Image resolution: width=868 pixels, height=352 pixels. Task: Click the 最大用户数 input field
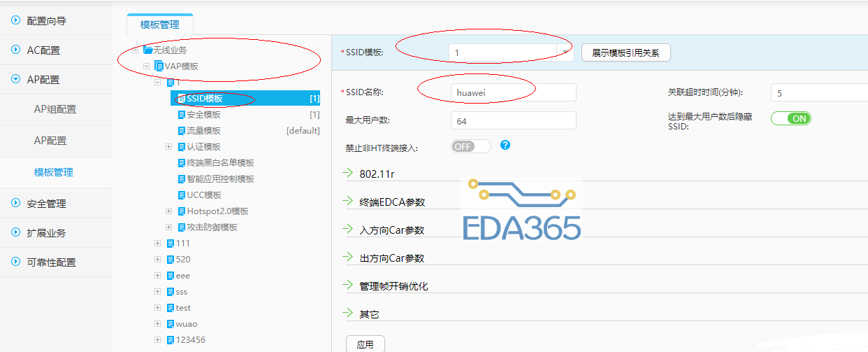(x=514, y=120)
